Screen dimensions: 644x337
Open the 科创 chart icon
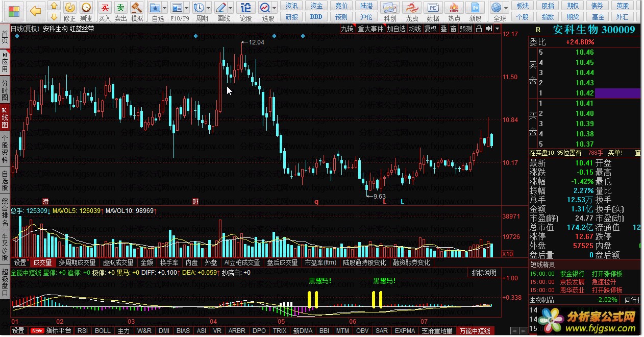coord(390,8)
